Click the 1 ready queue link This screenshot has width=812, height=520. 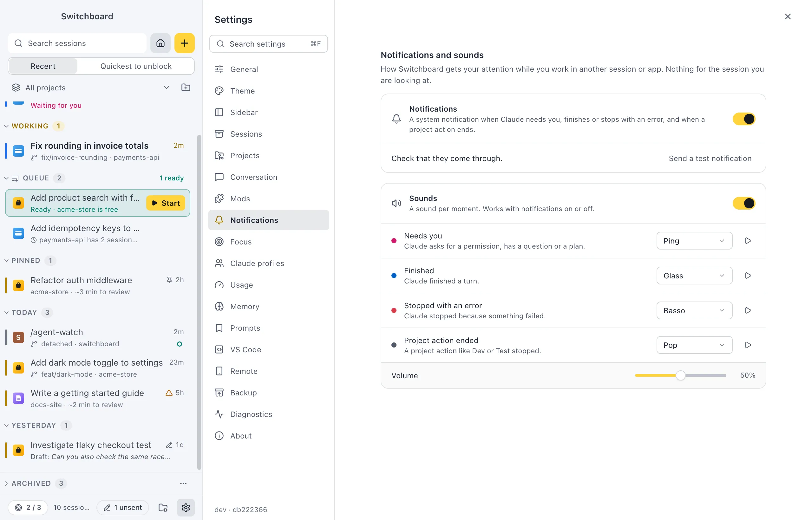click(x=172, y=178)
